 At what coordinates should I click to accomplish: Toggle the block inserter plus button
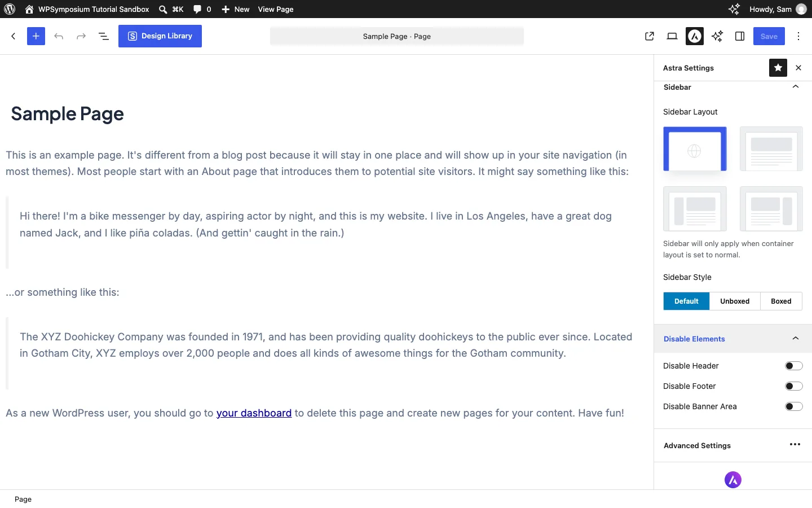[36, 36]
